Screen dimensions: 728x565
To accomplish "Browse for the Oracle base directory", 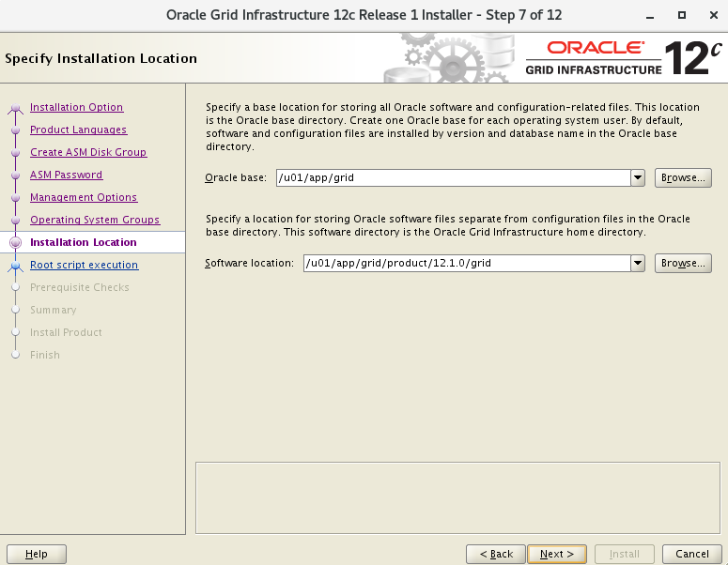I will [x=683, y=177].
